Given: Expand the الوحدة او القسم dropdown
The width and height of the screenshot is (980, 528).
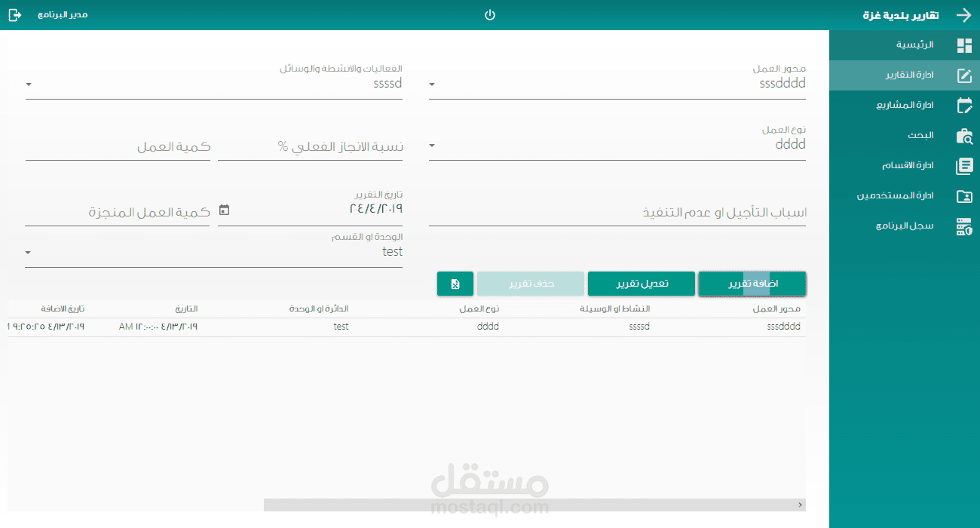Looking at the screenshot, I should coord(29,253).
